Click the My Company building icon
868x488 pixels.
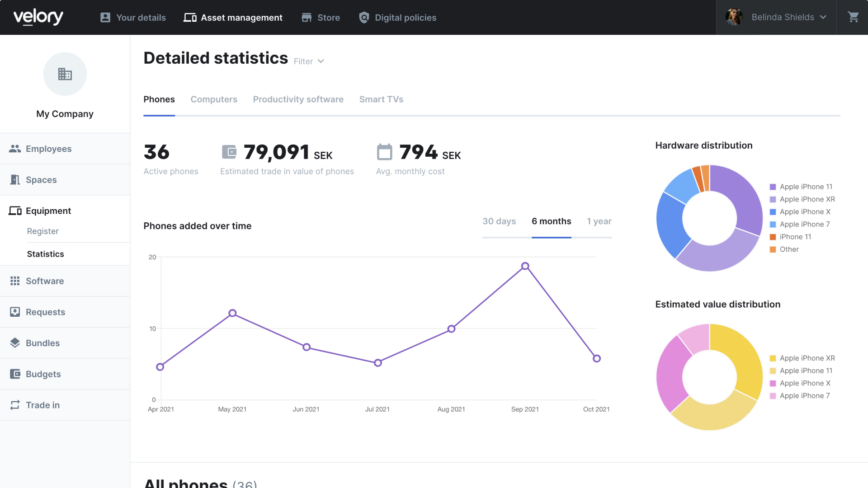[65, 74]
